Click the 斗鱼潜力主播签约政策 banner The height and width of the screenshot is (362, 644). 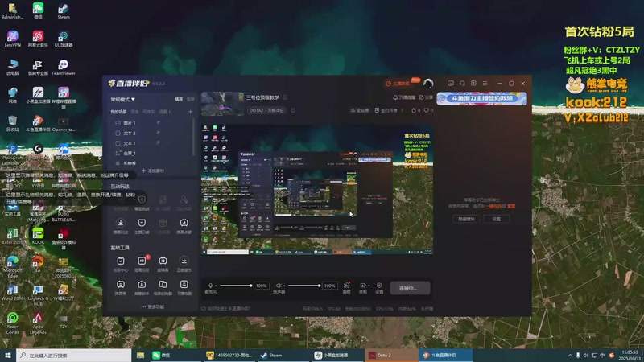481,98
